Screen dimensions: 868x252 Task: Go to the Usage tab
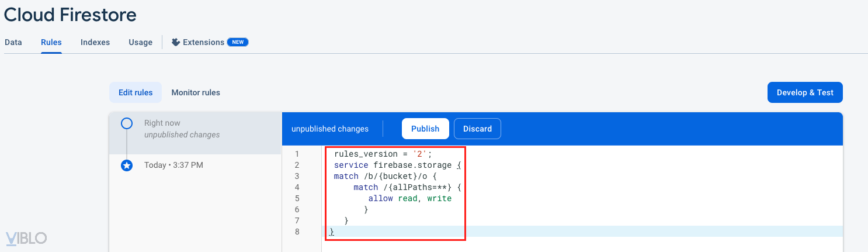[x=141, y=42]
